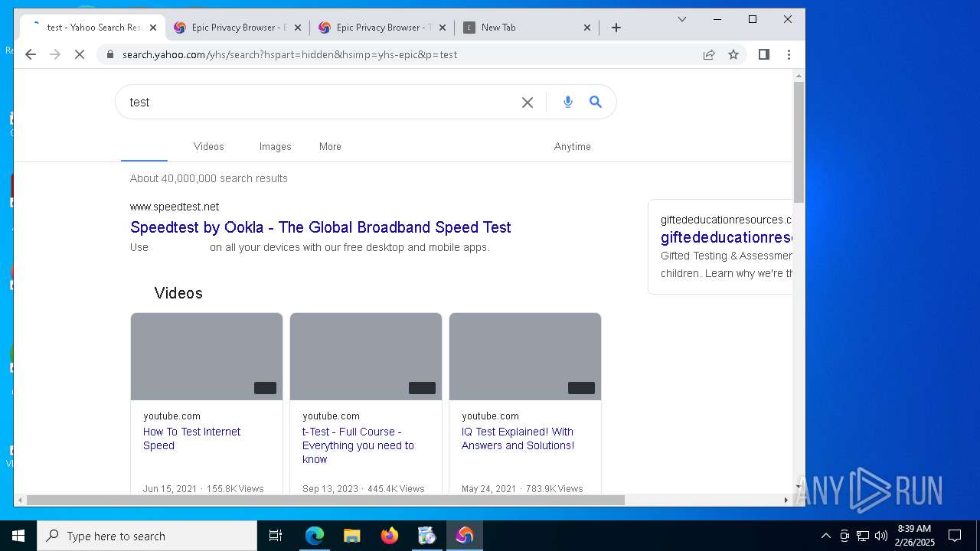Open the Epic Browser taskbar icon
The image size is (980, 551).
click(464, 536)
